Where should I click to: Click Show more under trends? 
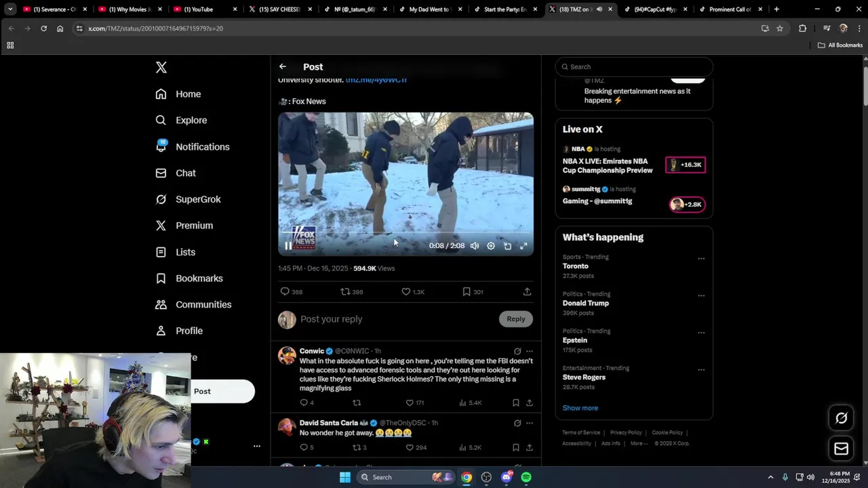coord(580,408)
